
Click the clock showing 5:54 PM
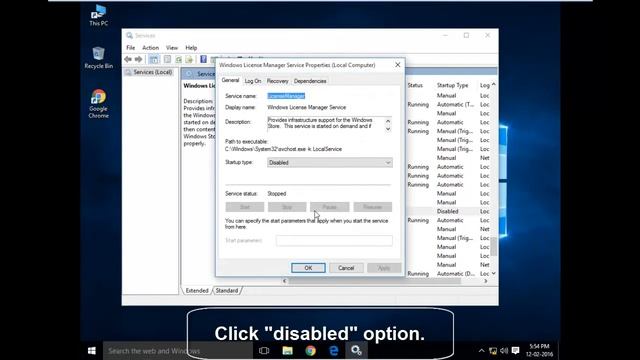tap(539, 350)
